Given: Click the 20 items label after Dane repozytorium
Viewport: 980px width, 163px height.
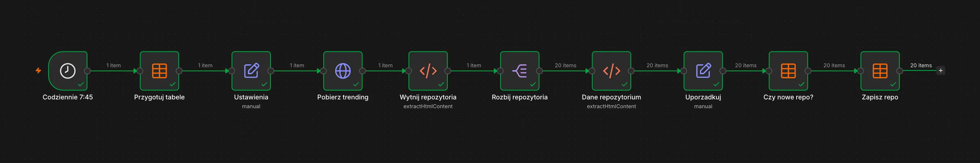Looking at the screenshot, I should (657, 65).
